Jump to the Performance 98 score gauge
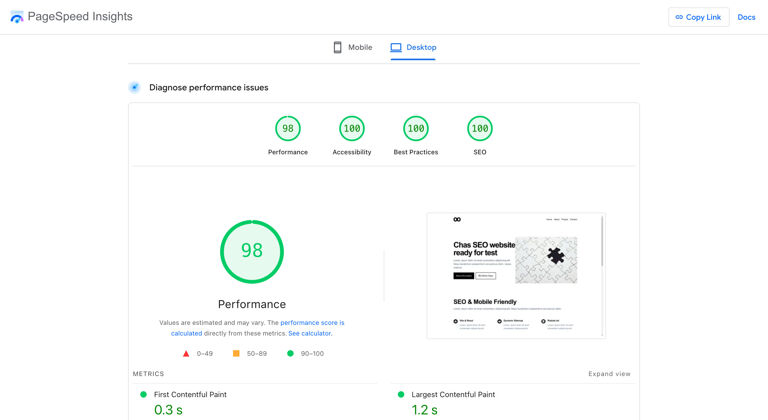This screenshot has width=768, height=420. [x=288, y=128]
